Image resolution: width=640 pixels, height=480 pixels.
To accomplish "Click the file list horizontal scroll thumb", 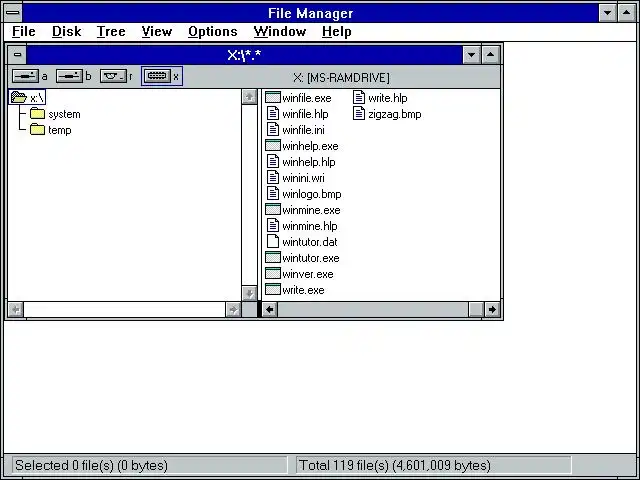I will (x=476, y=309).
